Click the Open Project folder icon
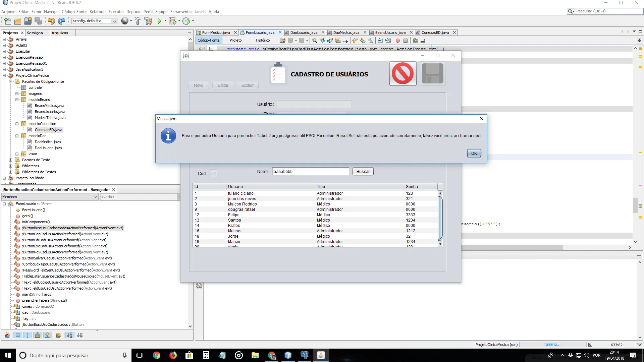644x362 pixels. pyautogui.click(x=28, y=21)
